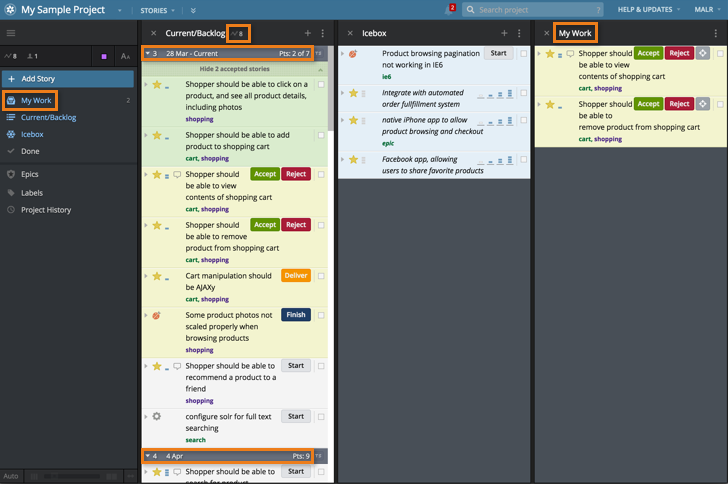Open My Work panel options menu
This screenshot has height=484, width=728.
click(715, 33)
